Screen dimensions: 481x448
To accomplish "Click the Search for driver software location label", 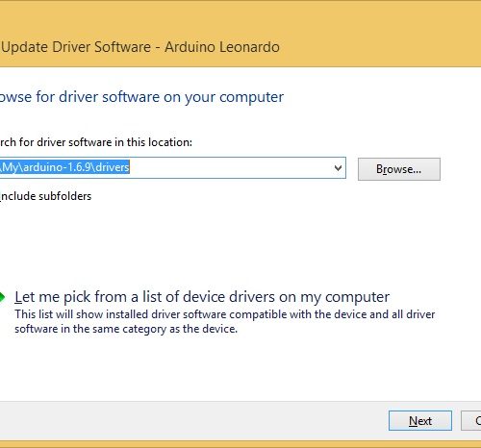I will [96, 142].
